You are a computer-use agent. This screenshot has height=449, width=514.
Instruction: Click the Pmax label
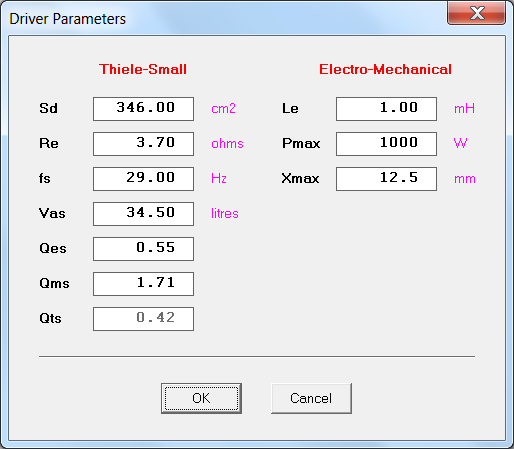[x=301, y=144]
